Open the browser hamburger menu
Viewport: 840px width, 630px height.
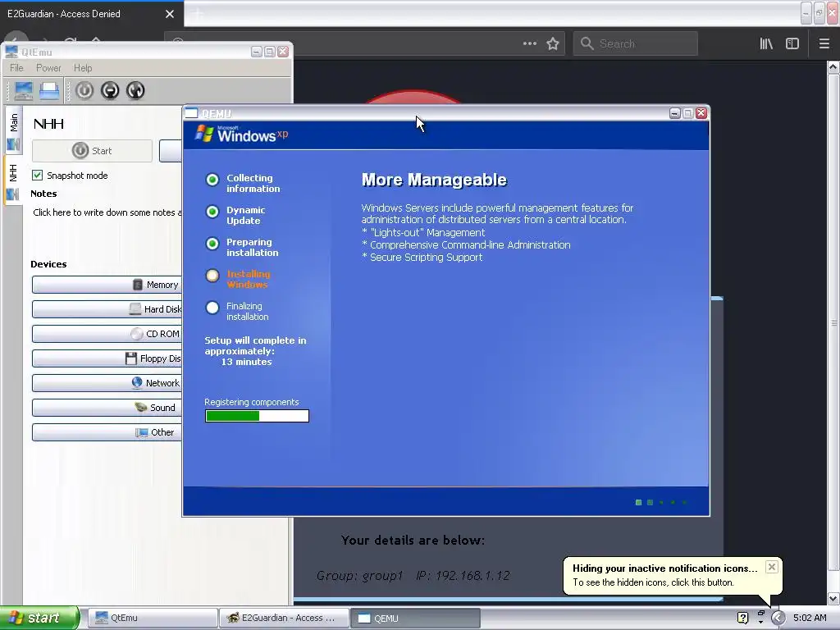(x=824, y=43)
